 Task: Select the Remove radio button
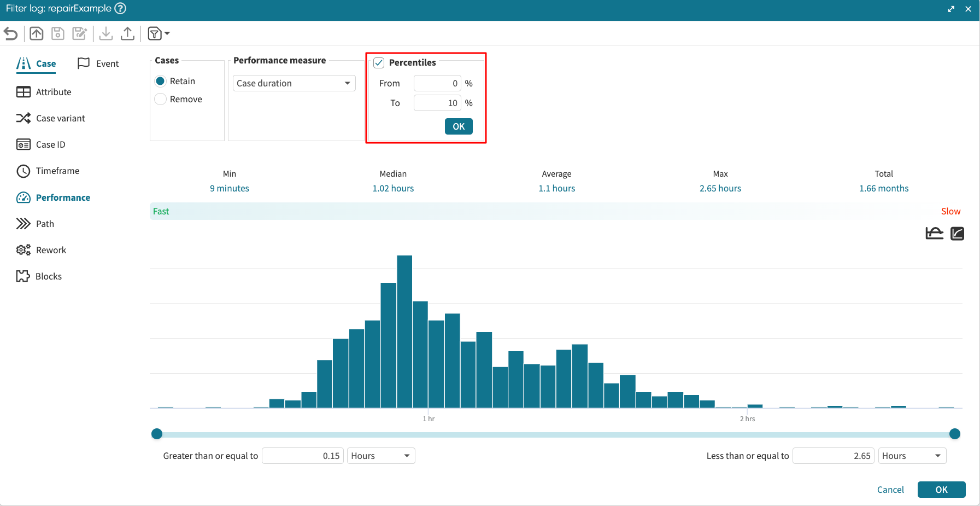(x=160, y=99)
